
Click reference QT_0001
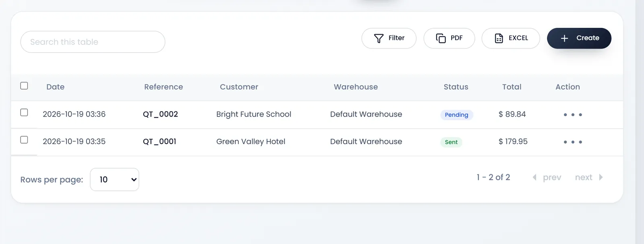coord(159,142)
